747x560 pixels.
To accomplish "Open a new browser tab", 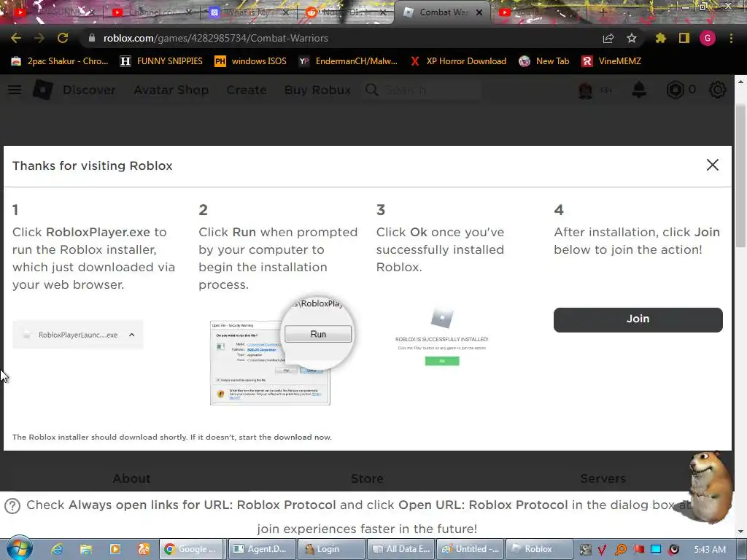I will [602, 12].
